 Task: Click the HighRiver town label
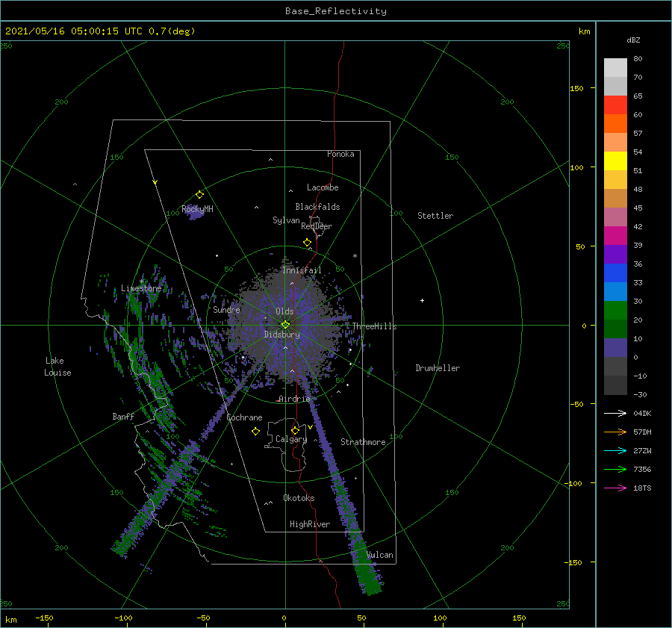point(310,524)
